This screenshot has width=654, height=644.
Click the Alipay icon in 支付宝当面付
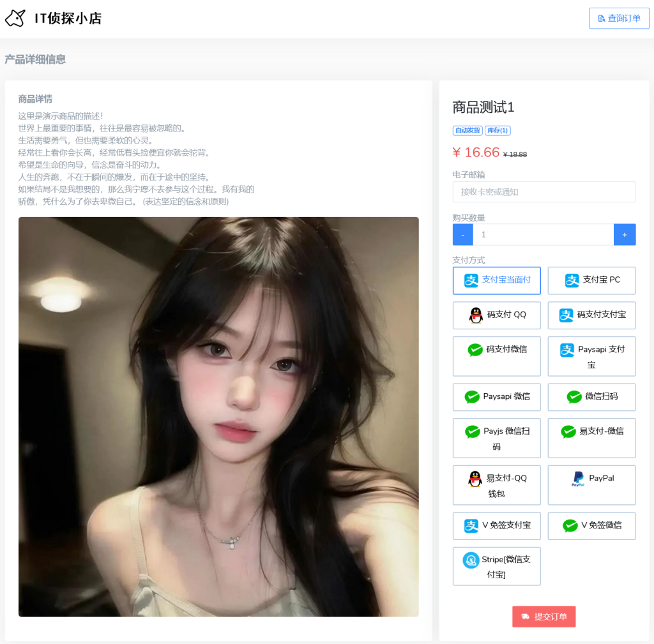tap(471, 280)
